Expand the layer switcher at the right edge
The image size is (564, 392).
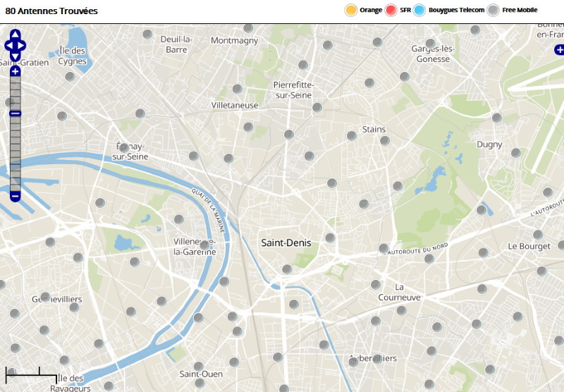click(559, 49)
